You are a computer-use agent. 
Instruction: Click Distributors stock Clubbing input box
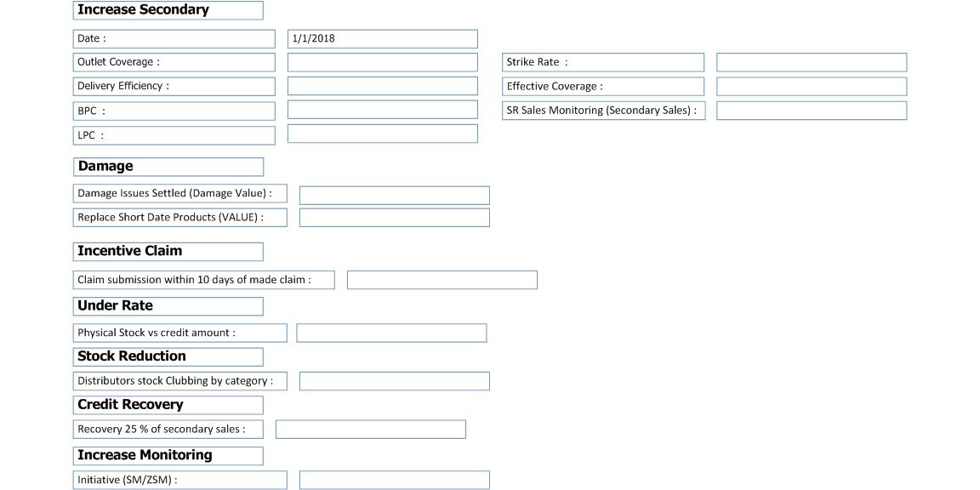click(394, 381)
